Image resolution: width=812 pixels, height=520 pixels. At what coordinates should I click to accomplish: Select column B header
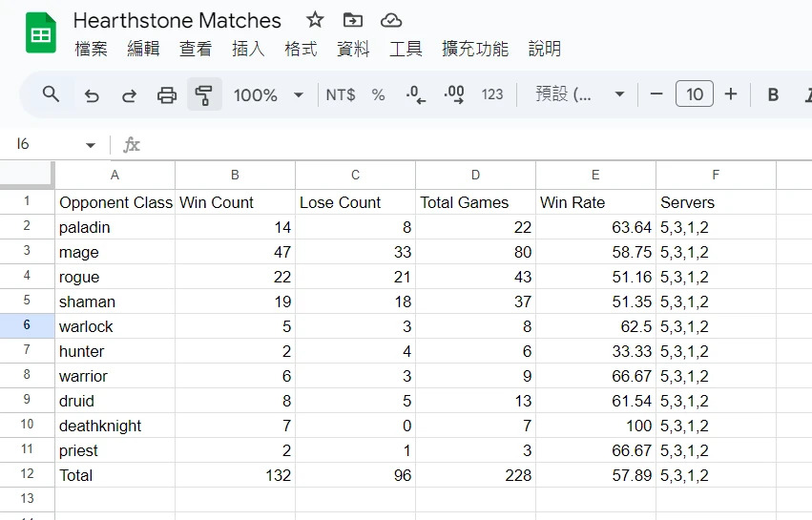point(235,175)
